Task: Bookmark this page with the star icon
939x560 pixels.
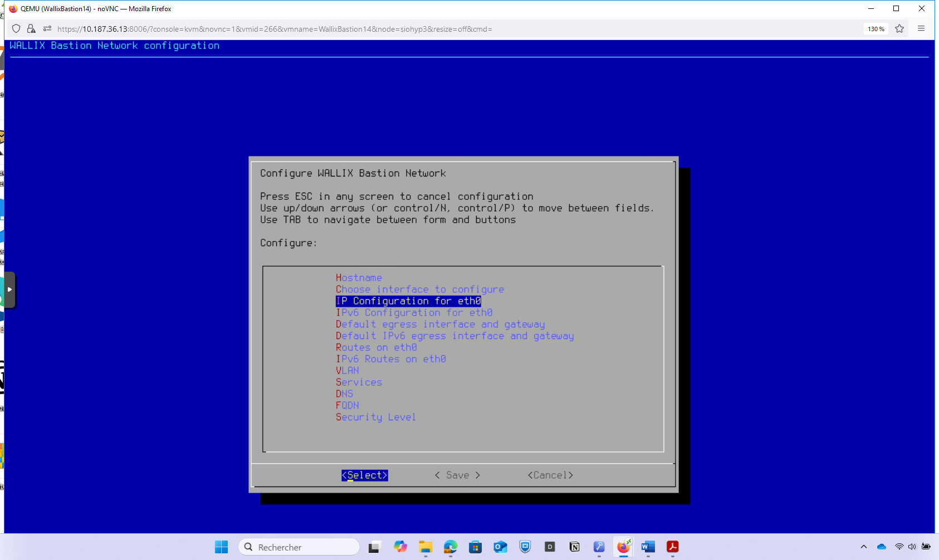Action: tap(899, 29)
